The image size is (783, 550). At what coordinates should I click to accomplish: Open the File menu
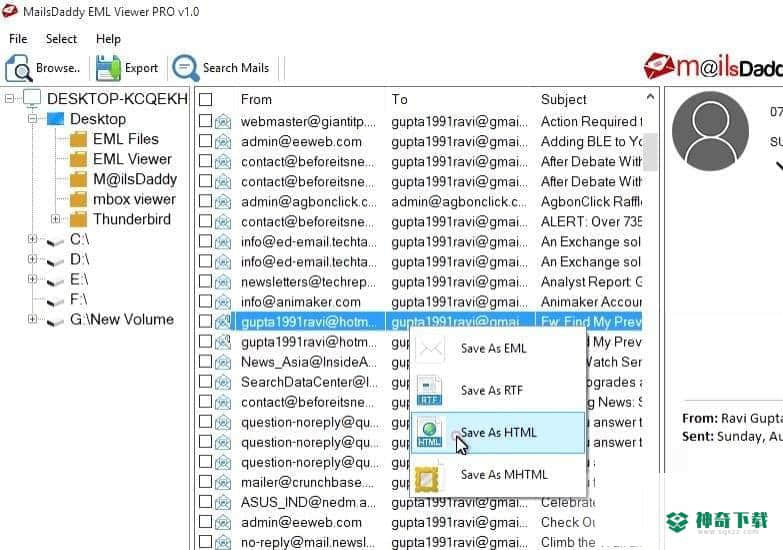point(18,38)
